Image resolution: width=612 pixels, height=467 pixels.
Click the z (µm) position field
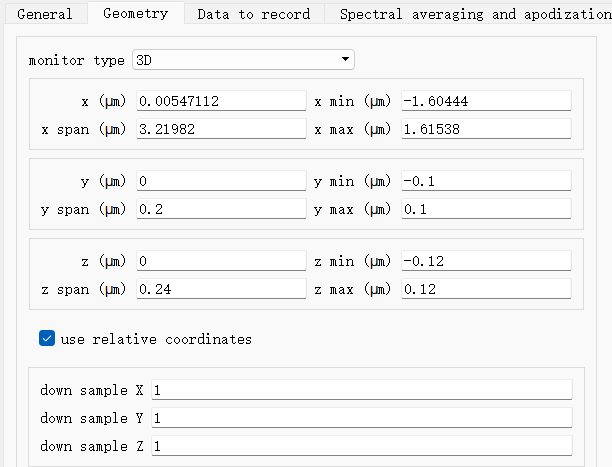(221, 261)
